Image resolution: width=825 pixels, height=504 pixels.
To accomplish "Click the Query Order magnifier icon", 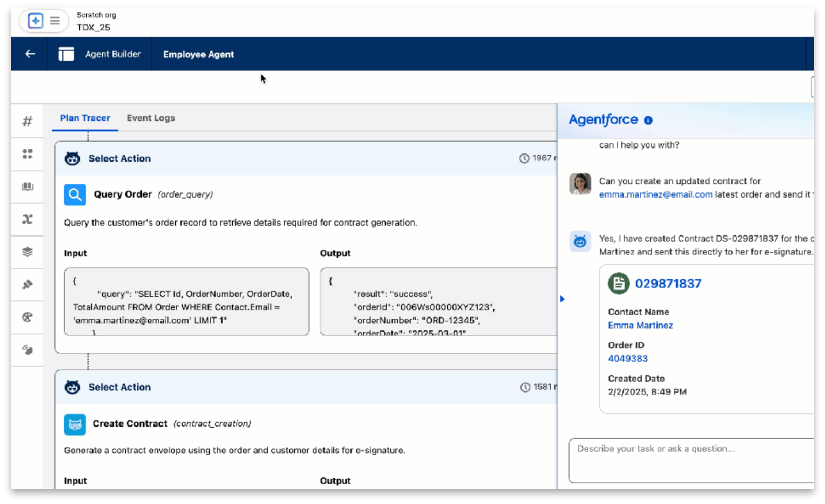I will (x=75, y=195).
